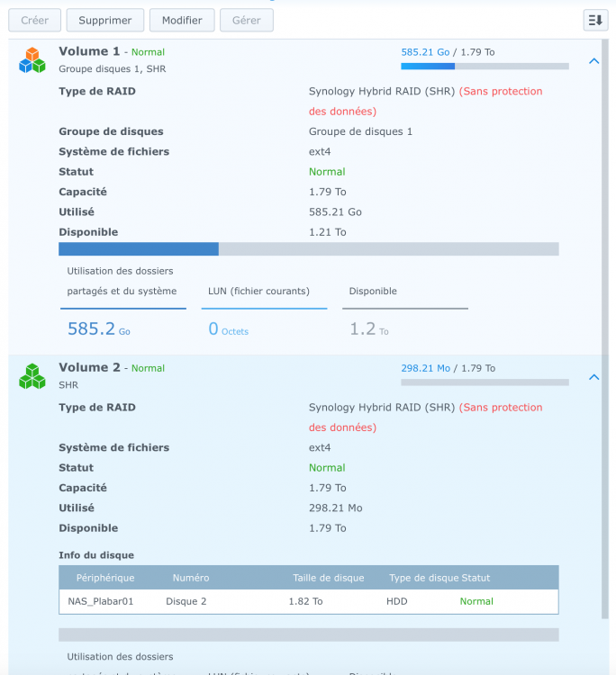Click the large Volume 1 capacity bar

[308, 248]
